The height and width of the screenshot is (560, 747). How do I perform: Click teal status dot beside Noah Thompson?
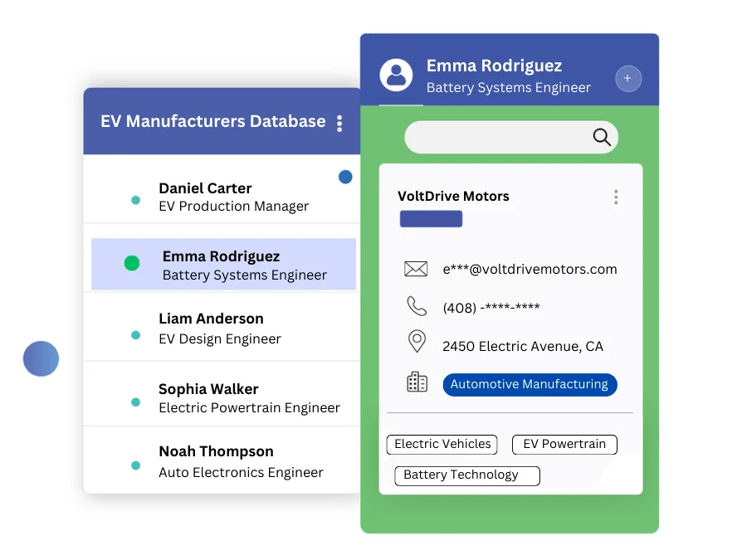(136, 465)
